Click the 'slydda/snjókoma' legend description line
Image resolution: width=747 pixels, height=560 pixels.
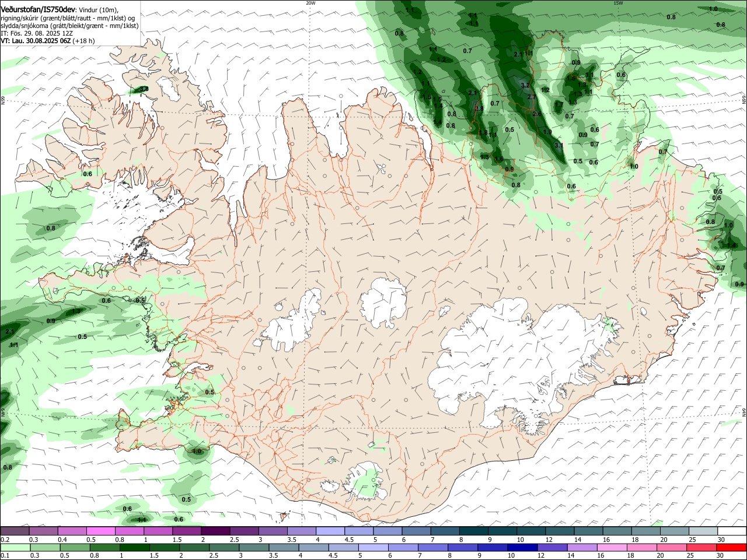[69, 26]
